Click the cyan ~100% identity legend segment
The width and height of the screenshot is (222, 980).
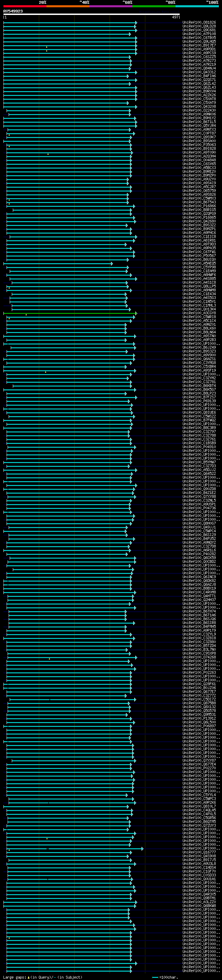pyautogui.click(x=197, y=6)
